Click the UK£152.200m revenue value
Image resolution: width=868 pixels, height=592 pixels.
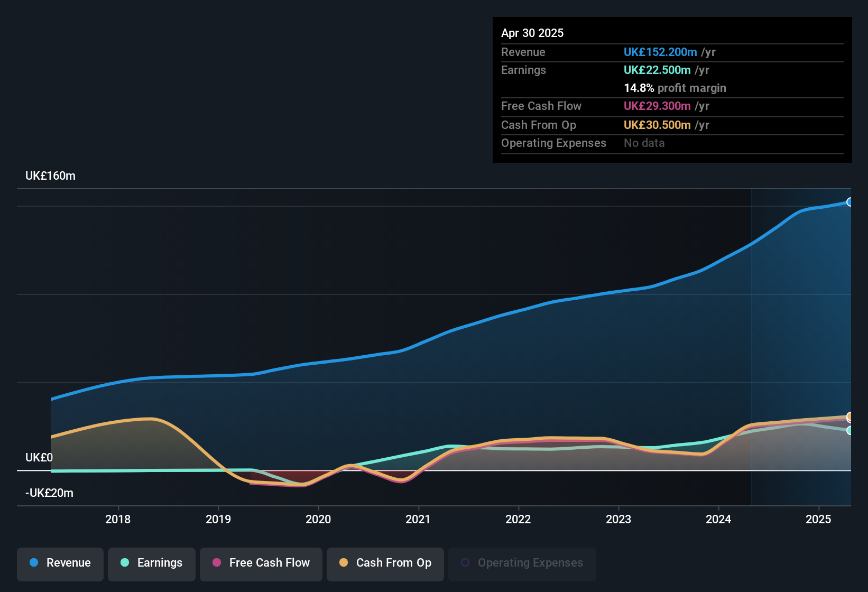click(659, 52)
